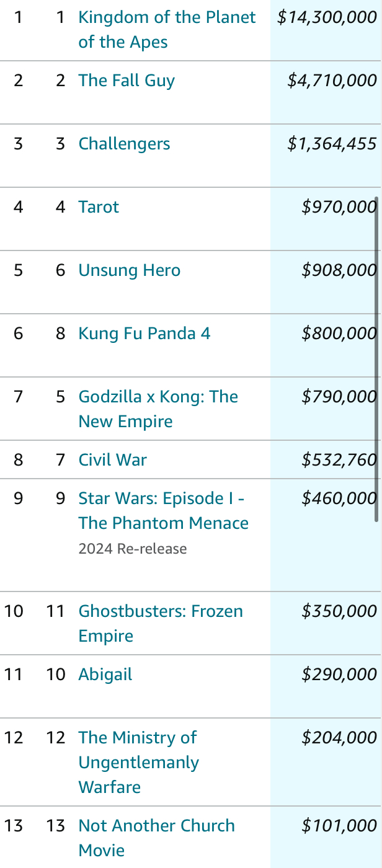Open the Abigail movie link
382x868 pixels.
pos(105,675)
